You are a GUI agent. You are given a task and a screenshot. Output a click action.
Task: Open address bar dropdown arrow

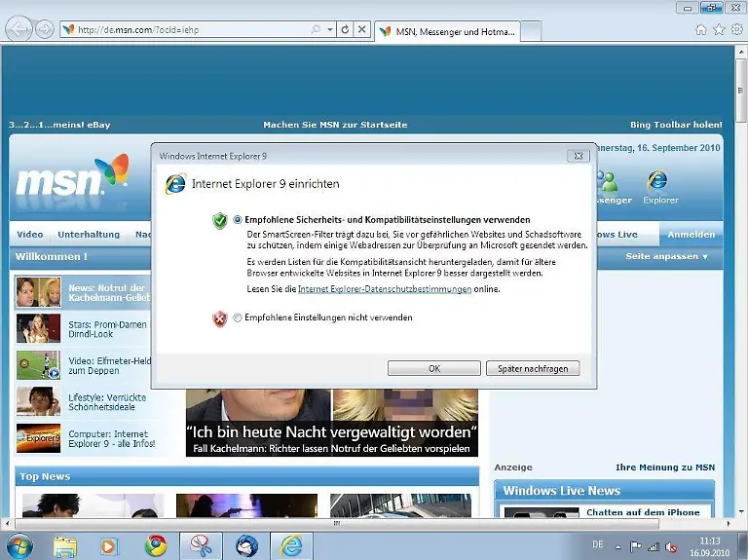click(329, 30)
